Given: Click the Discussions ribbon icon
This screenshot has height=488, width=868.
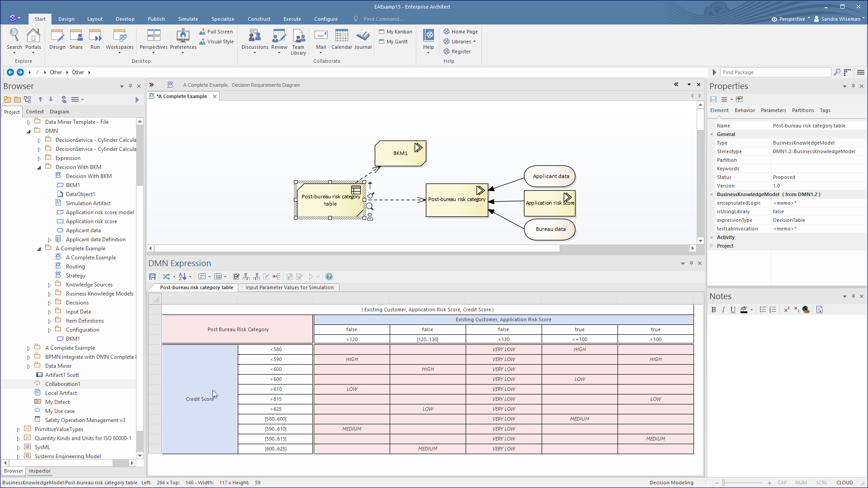Looking at the screenshot, I should coord(255,40).
